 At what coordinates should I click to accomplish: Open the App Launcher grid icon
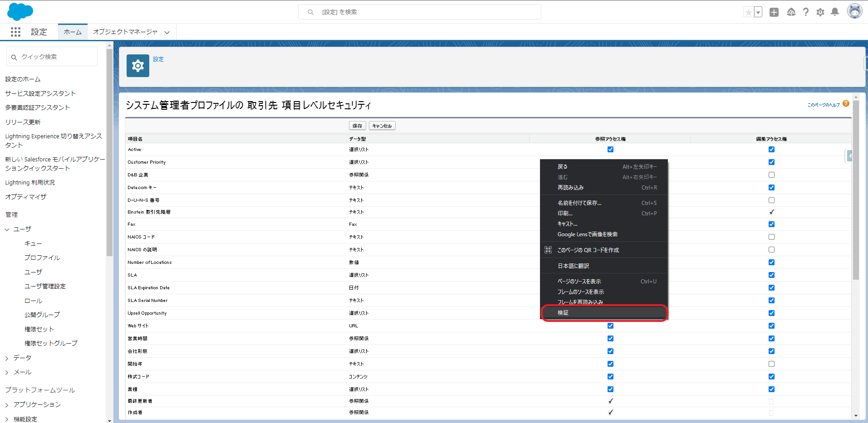point(15,32)
